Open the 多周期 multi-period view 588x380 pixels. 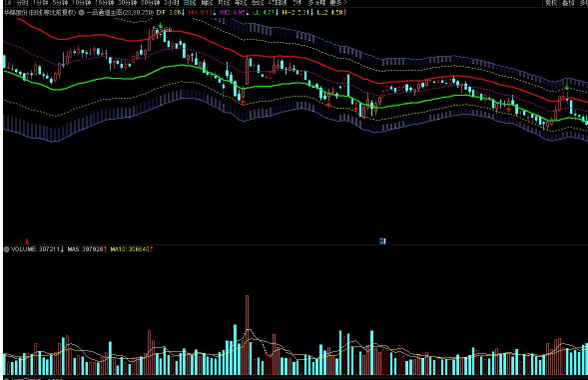pos(316,3)
